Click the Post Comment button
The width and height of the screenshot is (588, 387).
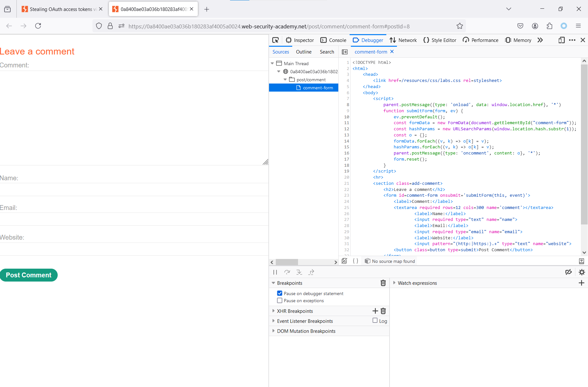[x=29, y=275]
